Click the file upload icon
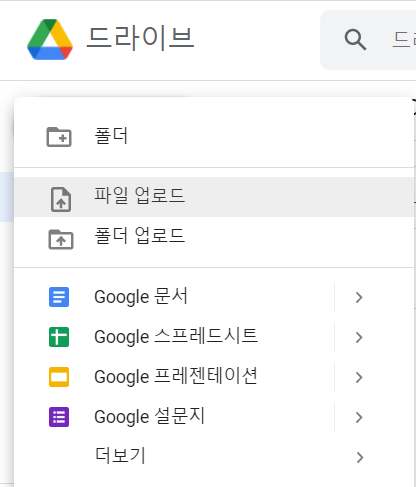The height and width of the screenshot is (487, 416). (x=61, y=199)
